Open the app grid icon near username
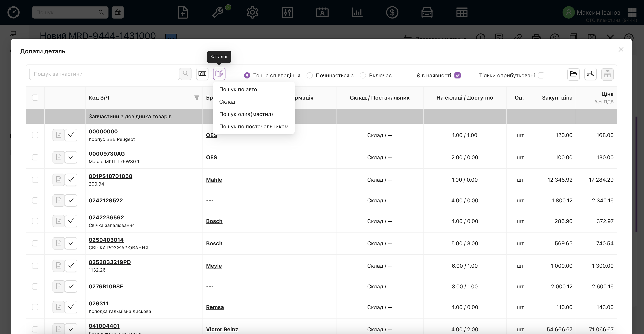Image resolution: width=644 pixels, height=334 pixels. point(632,12)
